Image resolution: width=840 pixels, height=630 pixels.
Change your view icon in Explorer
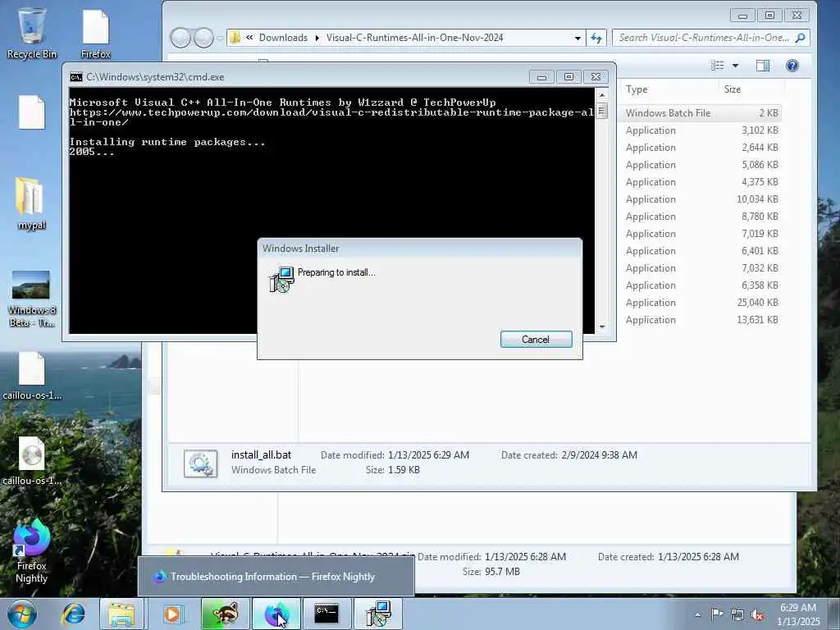[x=717, y=66]
